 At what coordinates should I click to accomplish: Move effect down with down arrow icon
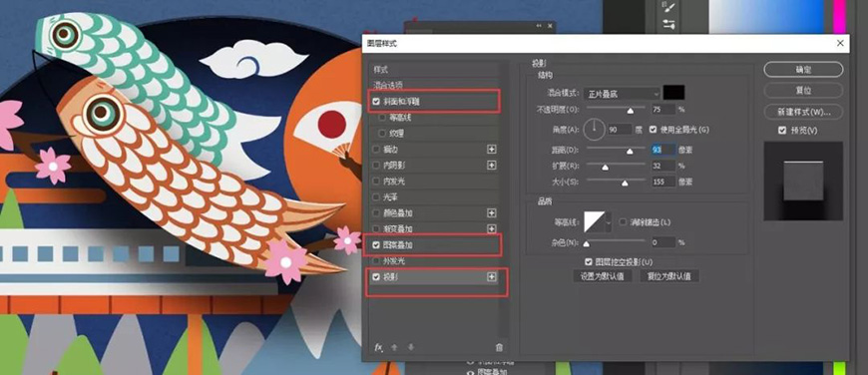point(411,347)
